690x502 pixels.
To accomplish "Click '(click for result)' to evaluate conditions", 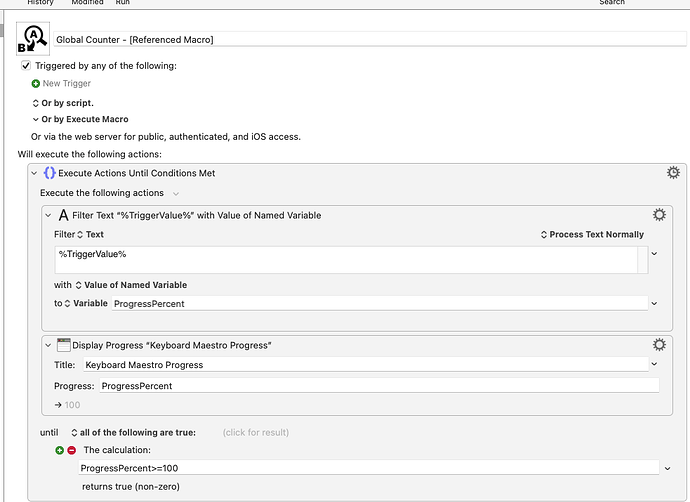I will (x=256, y=432).
